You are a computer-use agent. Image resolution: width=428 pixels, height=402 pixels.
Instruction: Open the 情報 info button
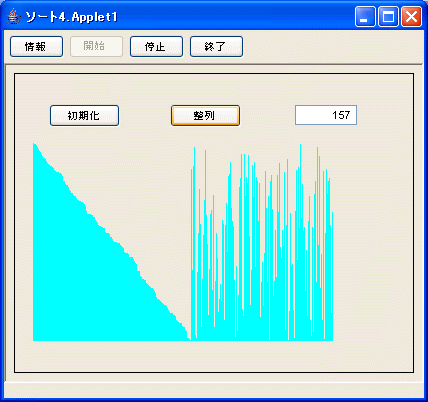tap(36, 47)
